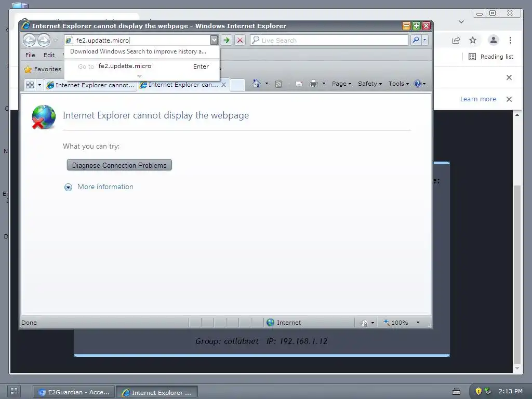Select the second 'Internet Explorer can...' tab
The image size is (532, 399).
tap(180, 85)
